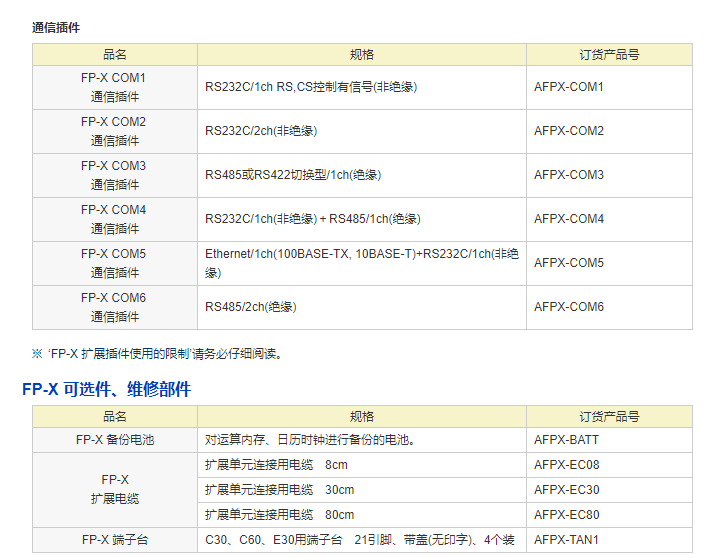Click order number AFPX-COM3
The image size is (723, 558).
point(569,175)
